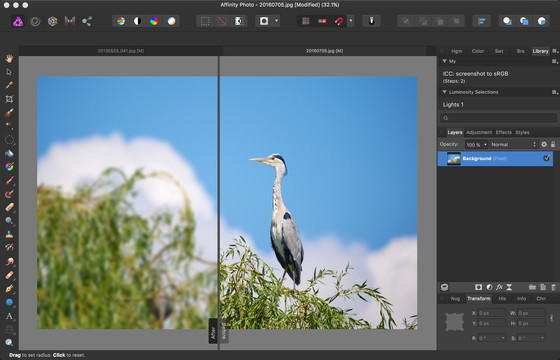Collapse the Luminosity Selections category
560x360 pixels.
tap(445, 92)
